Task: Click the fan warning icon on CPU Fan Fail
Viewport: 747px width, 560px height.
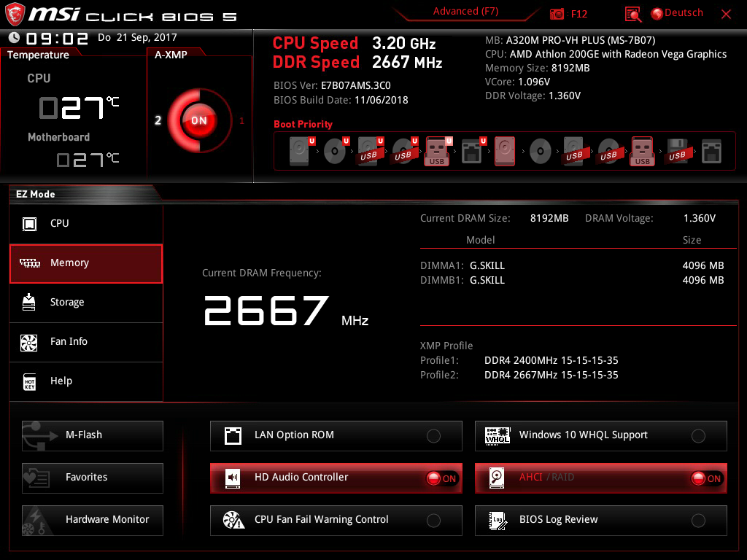Action: point(233,520)
